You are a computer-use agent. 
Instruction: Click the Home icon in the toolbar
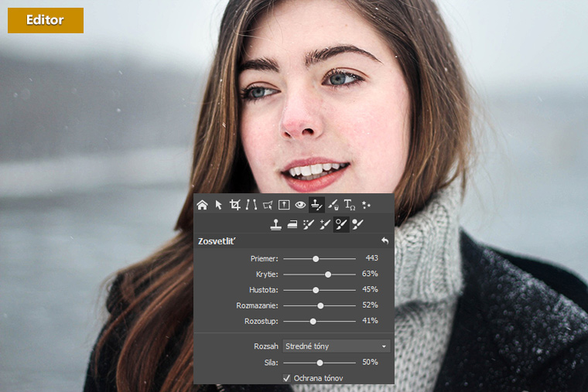[202, 205]
